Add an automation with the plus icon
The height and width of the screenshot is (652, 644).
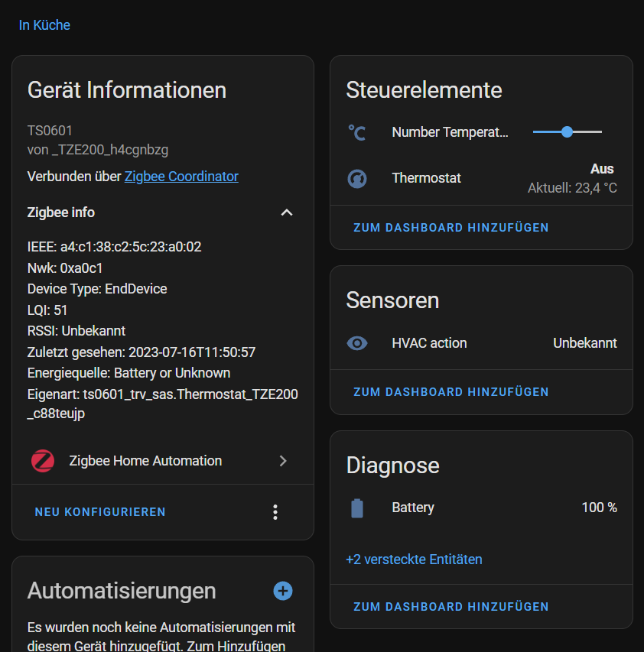point(282,591)
